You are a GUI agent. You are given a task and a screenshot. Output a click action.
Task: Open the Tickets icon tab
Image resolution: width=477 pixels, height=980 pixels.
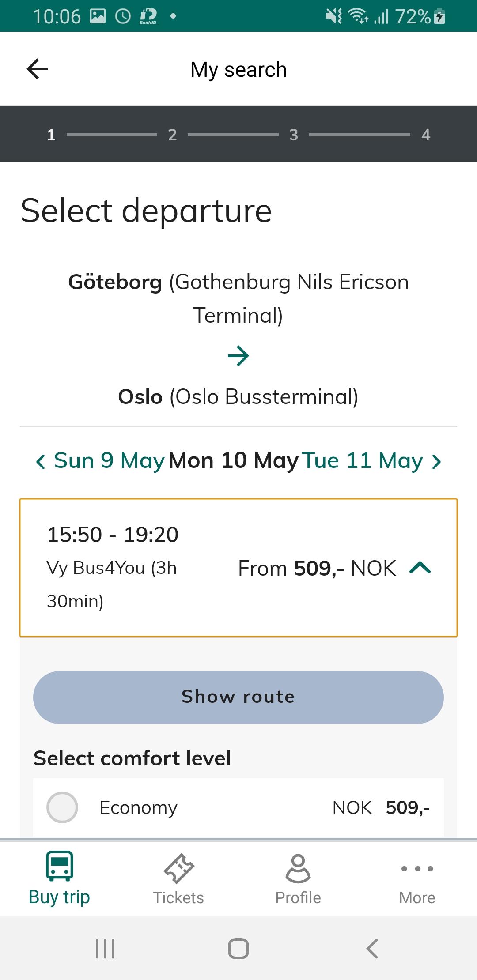pyautogui.click(x=178, y=869)
